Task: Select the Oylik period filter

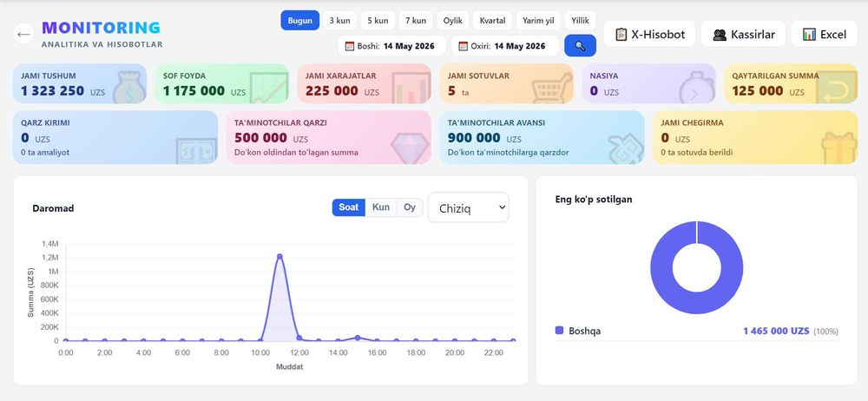Action: (453, 21)
